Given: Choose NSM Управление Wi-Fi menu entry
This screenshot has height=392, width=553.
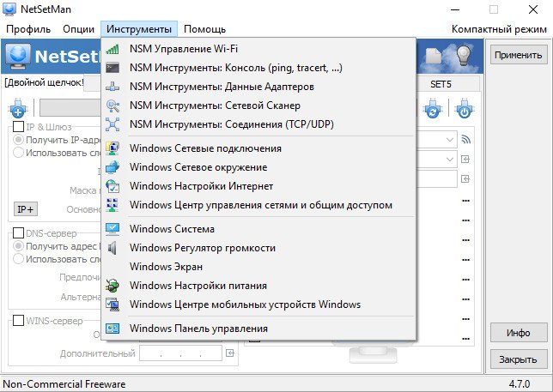Looking at the screenshot, I should [x=258, y=49].
